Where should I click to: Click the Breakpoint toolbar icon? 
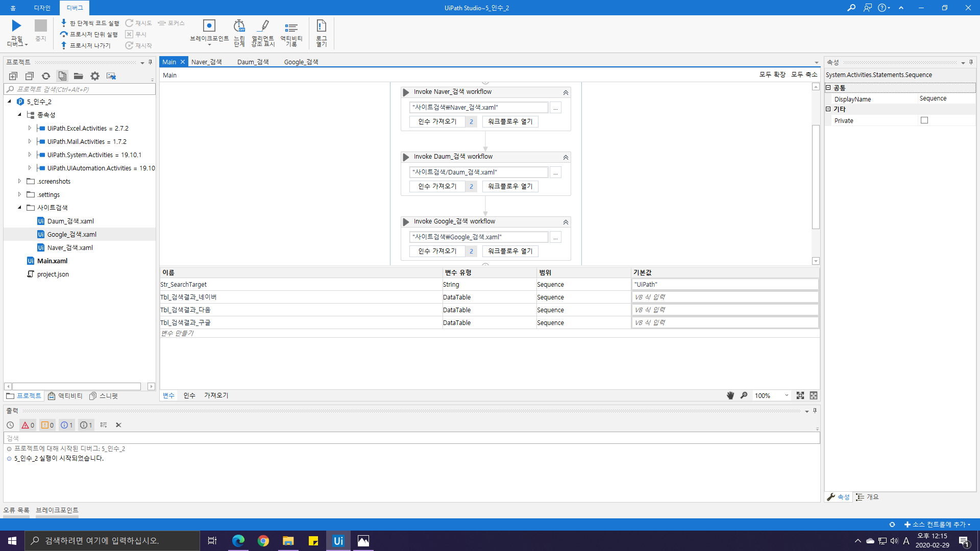[x=209, y=26]
